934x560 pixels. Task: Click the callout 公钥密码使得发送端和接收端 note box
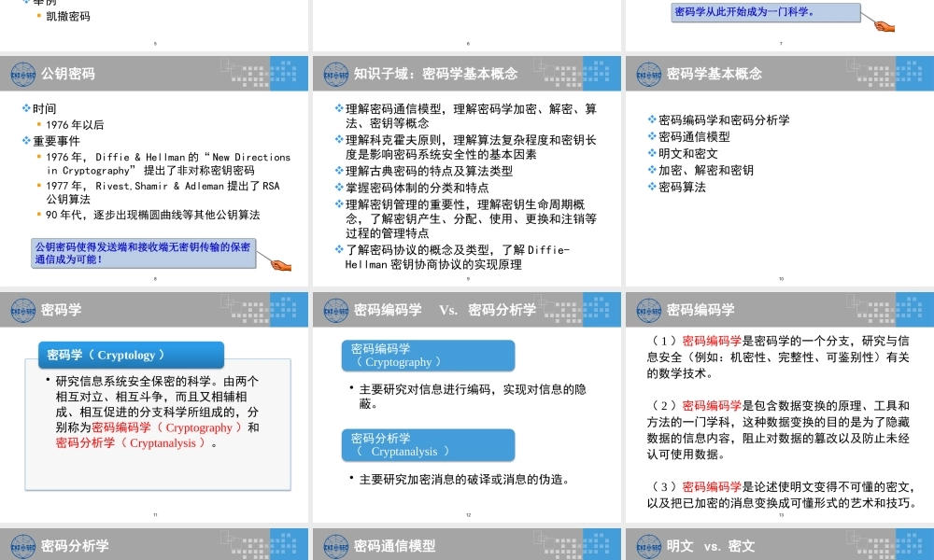tap(140, 251)
